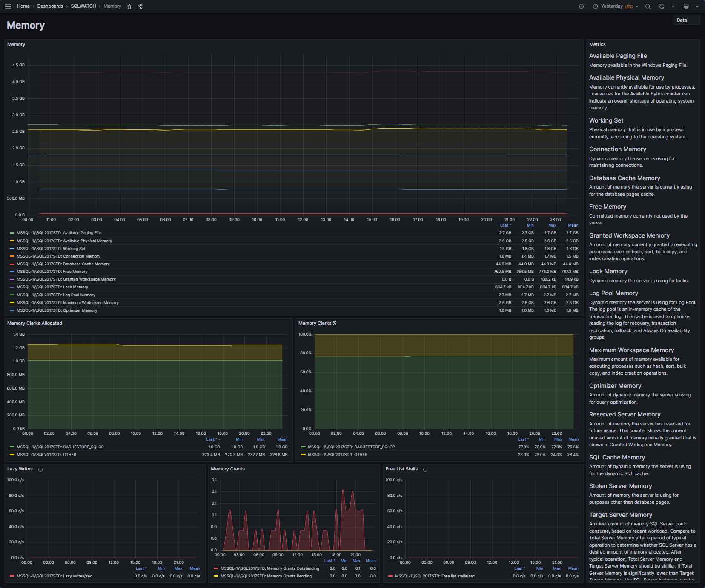
Task: Open the SQLWATCH folder breadcrumb
Action: 83,6
